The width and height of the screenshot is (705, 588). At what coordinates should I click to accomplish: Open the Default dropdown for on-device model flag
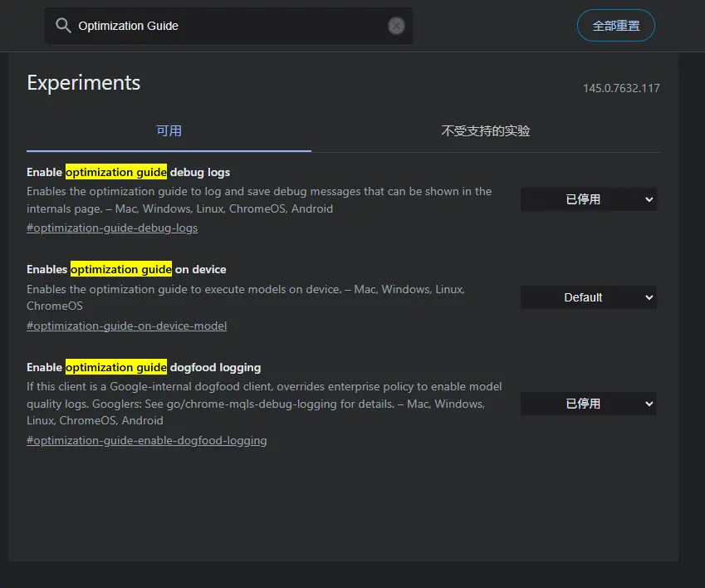pyautogui.click(x=588, y=297)
